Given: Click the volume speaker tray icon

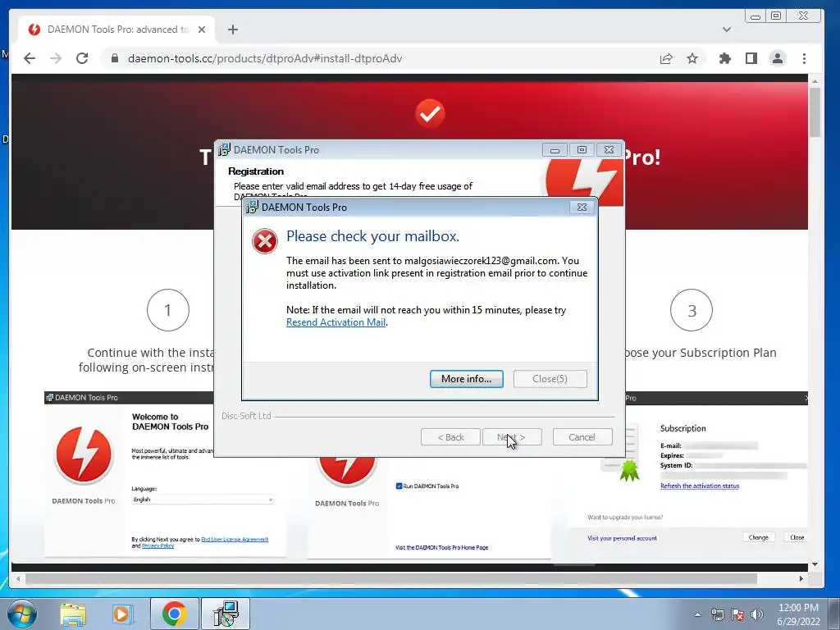Looking at the screenshot, I should pyautogui.click(x=757, y=614).
